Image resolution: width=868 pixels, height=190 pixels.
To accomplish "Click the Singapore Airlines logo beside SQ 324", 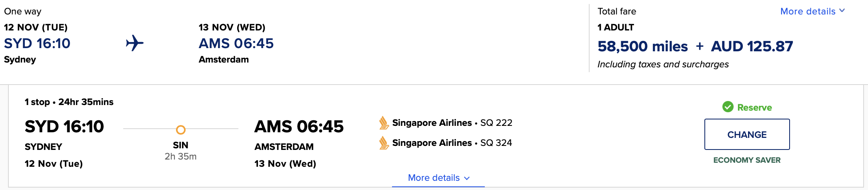I will click(384, 143).
